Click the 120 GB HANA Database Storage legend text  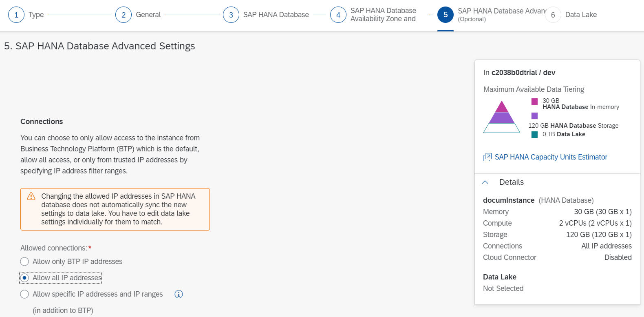[573, 126]
